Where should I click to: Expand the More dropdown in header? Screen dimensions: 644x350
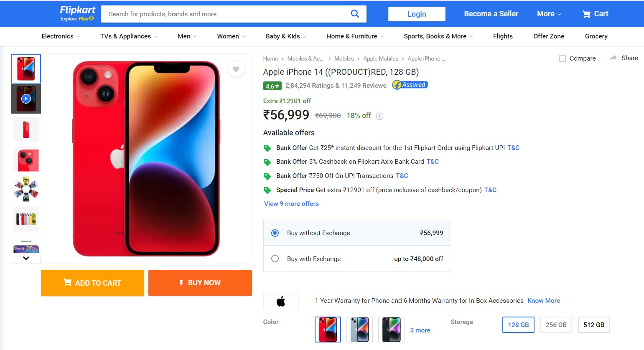(549, 14)
